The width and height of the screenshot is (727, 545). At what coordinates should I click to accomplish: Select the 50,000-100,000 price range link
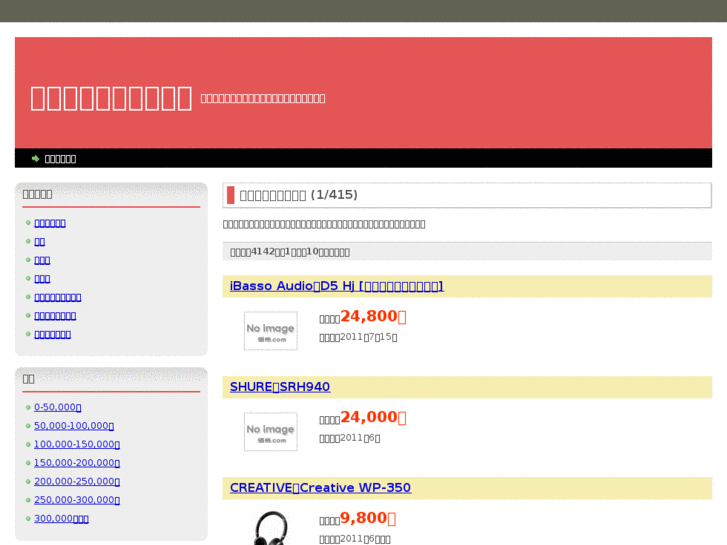[74, 426]
